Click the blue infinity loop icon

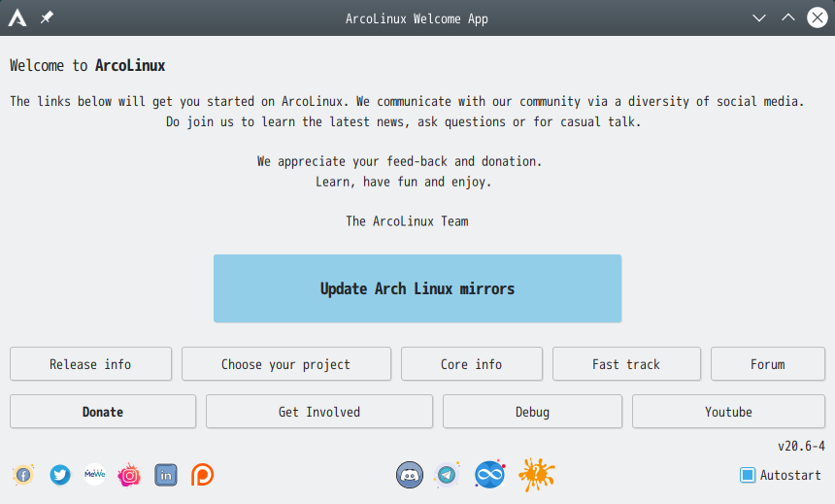pos(489,474)
